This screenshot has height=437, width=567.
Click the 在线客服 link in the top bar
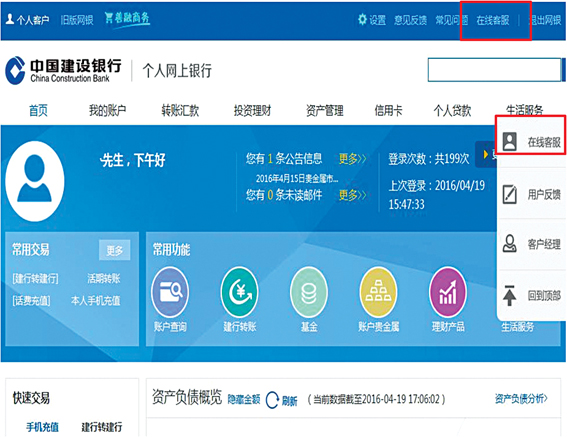pos(493,20)
